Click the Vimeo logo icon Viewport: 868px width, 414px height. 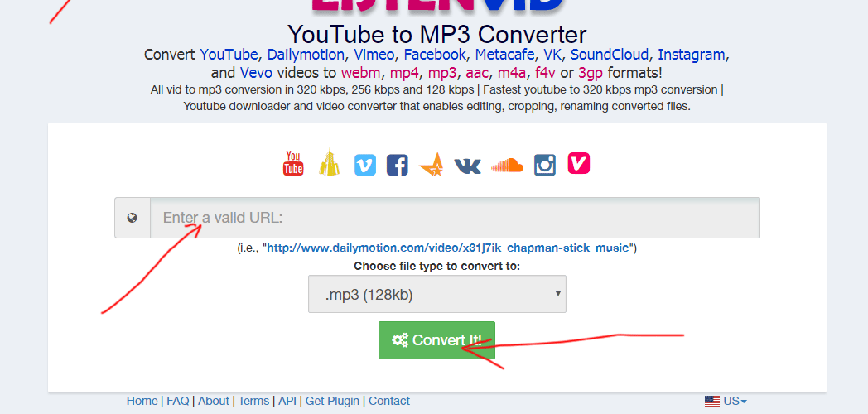(364, 165)
